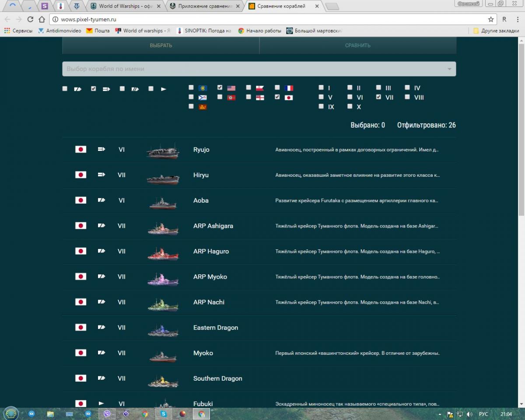
Task: Bookmark this page with the star icon
Action: (491, 19)
